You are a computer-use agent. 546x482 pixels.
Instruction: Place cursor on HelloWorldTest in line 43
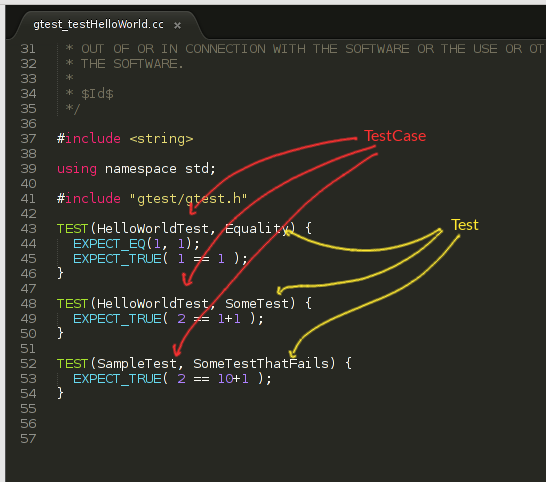click(x=153, y=229)
